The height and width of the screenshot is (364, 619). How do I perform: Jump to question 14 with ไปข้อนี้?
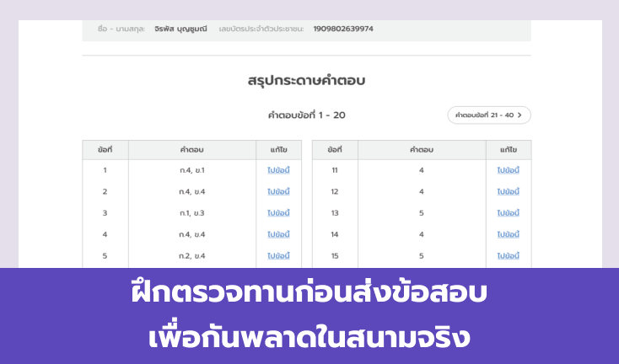click(x=508, y=234)
